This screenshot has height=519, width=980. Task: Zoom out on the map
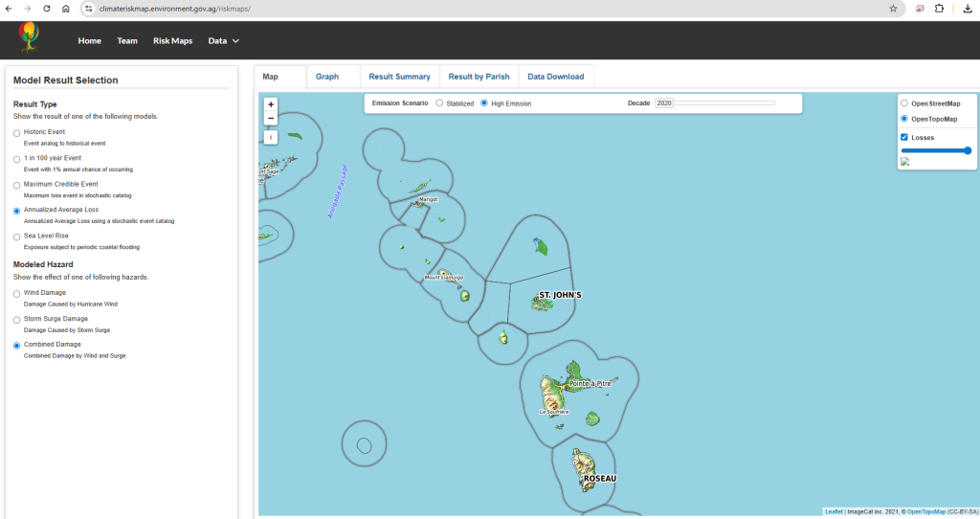click(271, 119)
